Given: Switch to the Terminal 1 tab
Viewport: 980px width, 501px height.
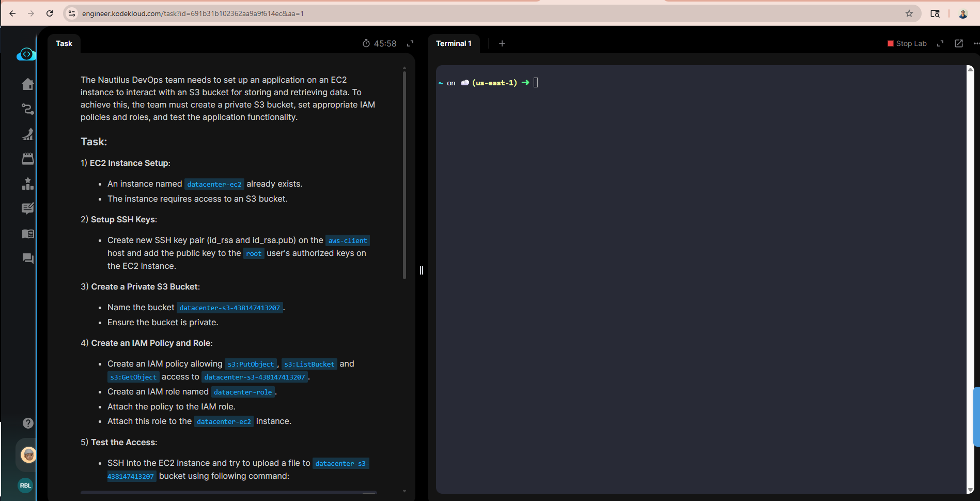Looking at the screenshot, I should coord(453,44).
